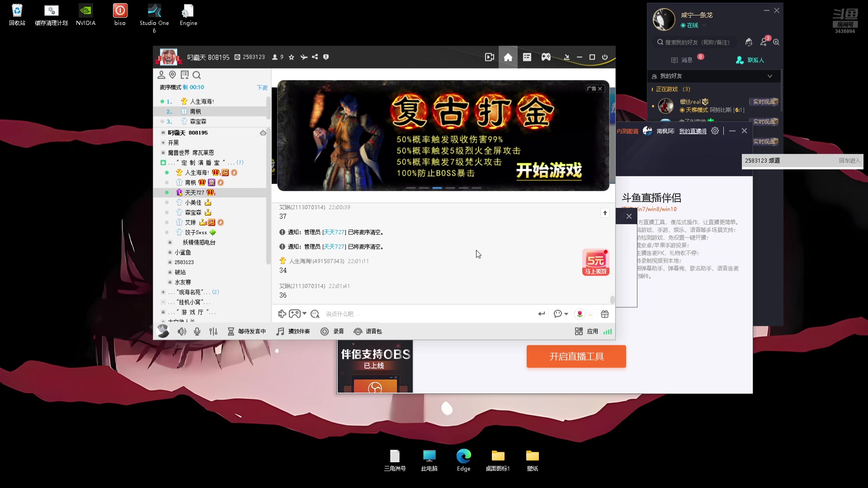Screen dimensions: 868x488
Task: Open the 在线 status dropdown
Action: [x=704, y=25]
